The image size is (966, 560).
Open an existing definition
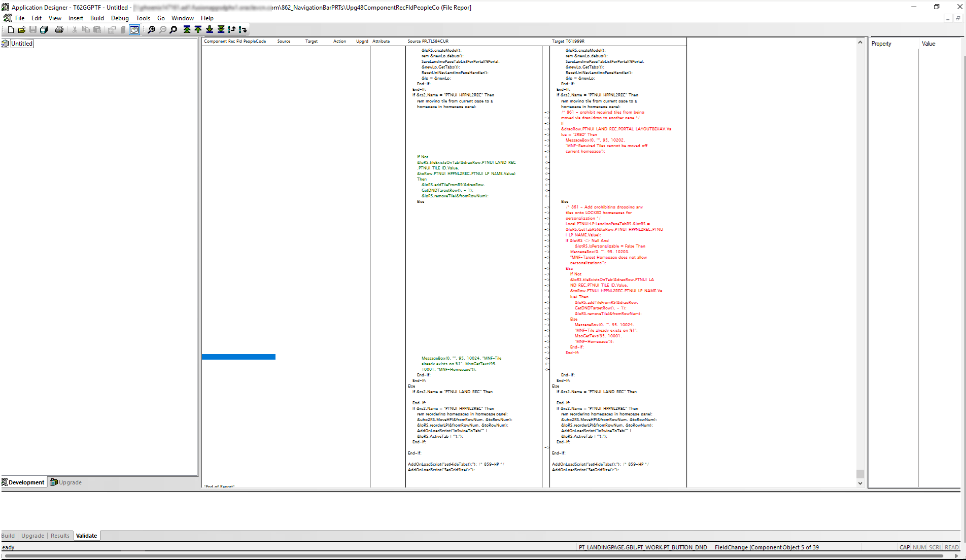(x=21, y=29)
